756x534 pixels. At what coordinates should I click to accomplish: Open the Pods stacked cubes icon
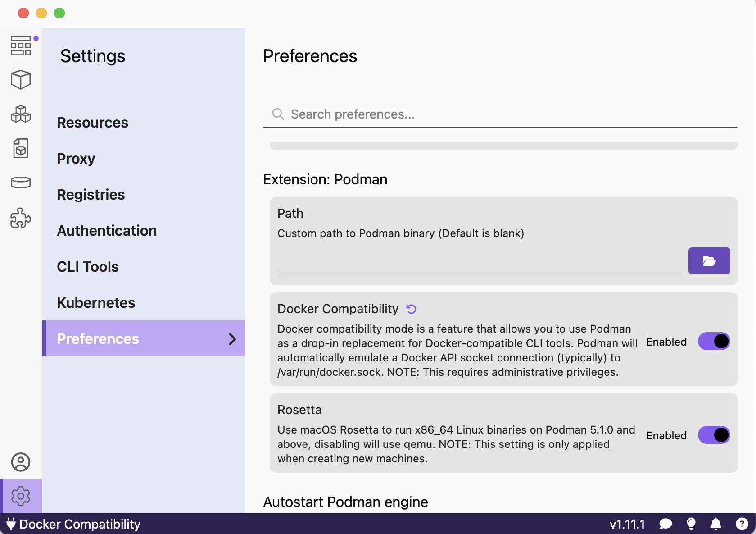(x=21, y=114)
